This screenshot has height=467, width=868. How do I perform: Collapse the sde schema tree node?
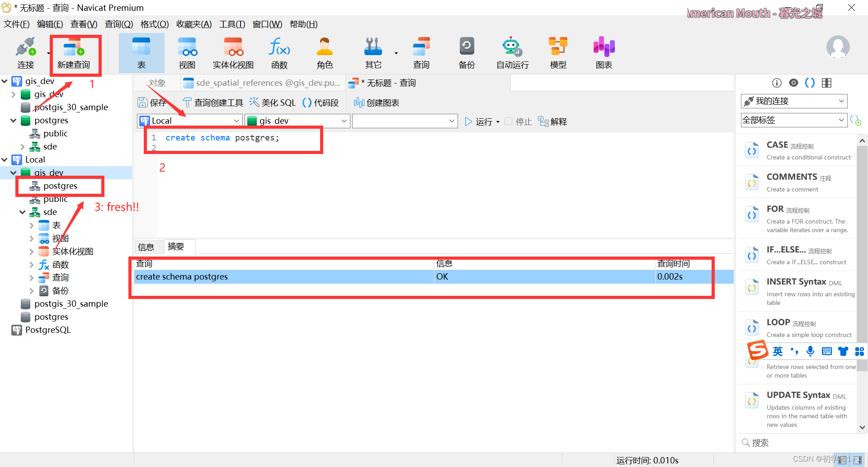23,212
